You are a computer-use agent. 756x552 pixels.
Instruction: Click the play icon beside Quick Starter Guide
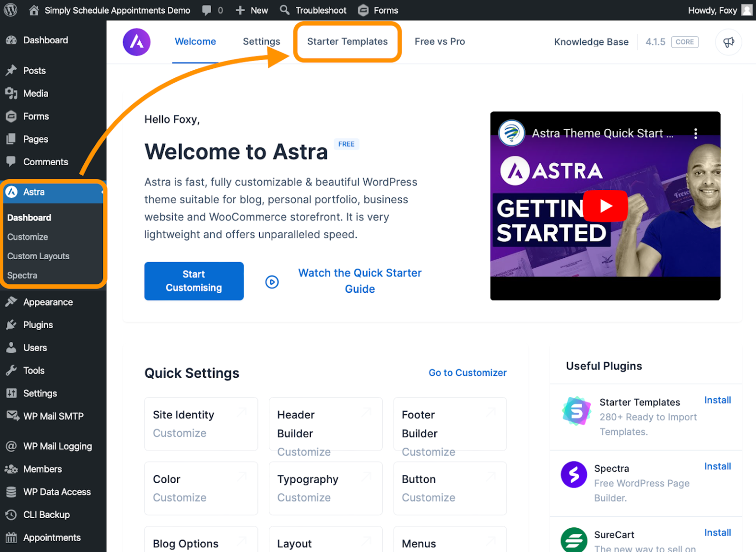point(272,282)
